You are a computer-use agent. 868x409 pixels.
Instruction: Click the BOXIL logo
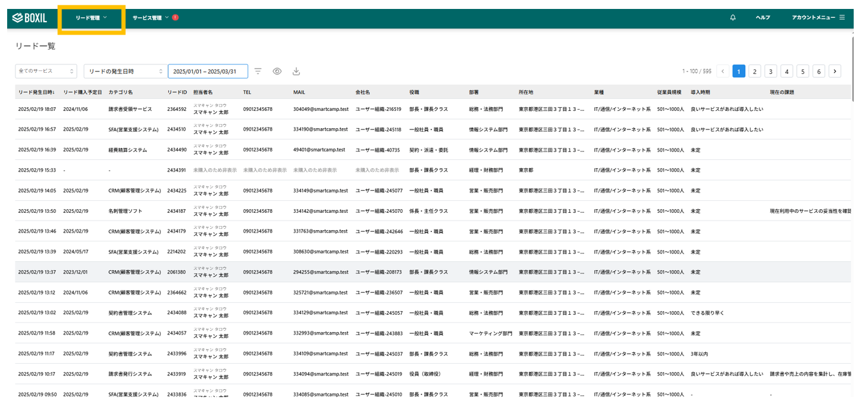point(33,18)
